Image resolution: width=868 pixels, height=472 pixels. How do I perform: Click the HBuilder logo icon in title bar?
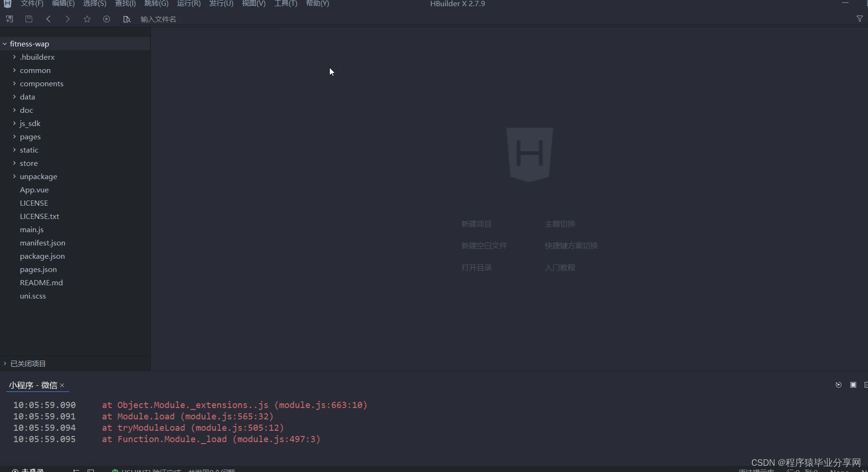click(x=8, y=3)
